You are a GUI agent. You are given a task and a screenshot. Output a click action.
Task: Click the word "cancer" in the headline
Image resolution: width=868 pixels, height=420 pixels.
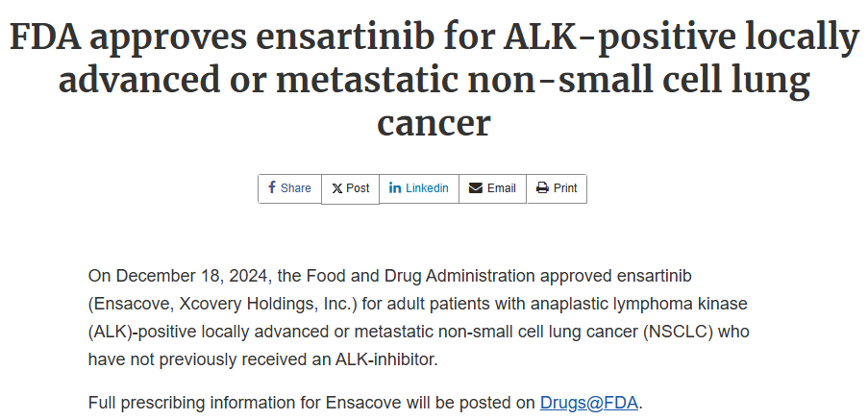(434, 123)
